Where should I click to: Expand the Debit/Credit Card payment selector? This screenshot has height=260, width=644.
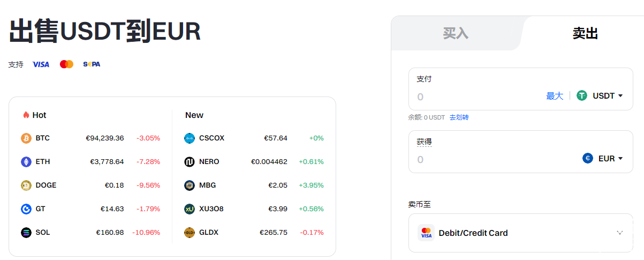click(619, 233)
